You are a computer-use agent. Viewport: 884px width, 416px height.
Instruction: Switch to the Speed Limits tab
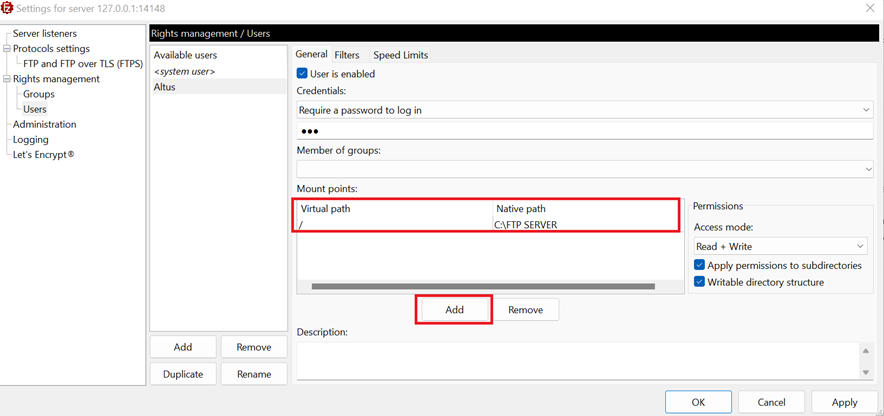click(x=401, y=55)
